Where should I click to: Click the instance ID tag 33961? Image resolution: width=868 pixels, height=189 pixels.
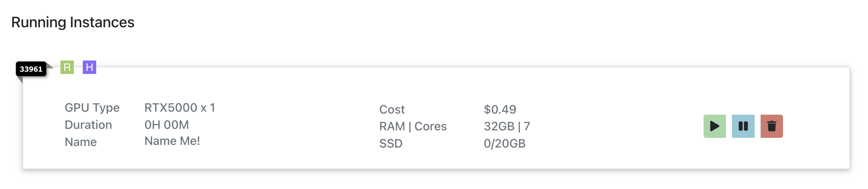(31, 69)
